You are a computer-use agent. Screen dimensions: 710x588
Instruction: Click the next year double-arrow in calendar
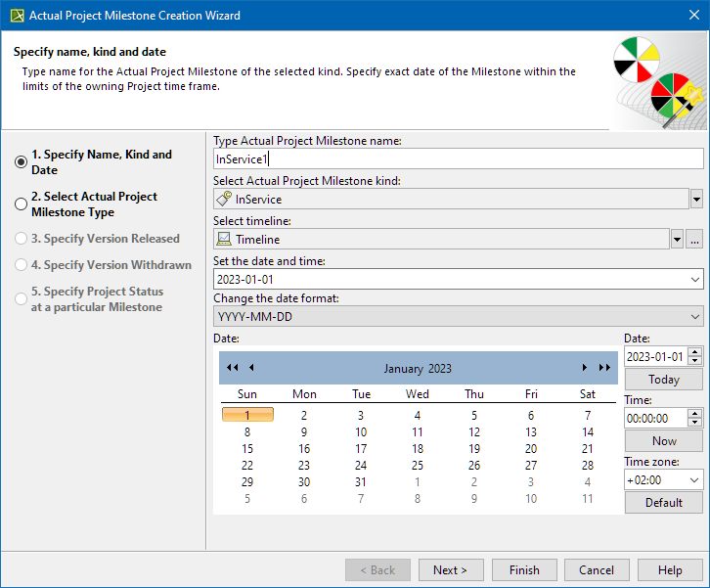[x=604, y=368]
